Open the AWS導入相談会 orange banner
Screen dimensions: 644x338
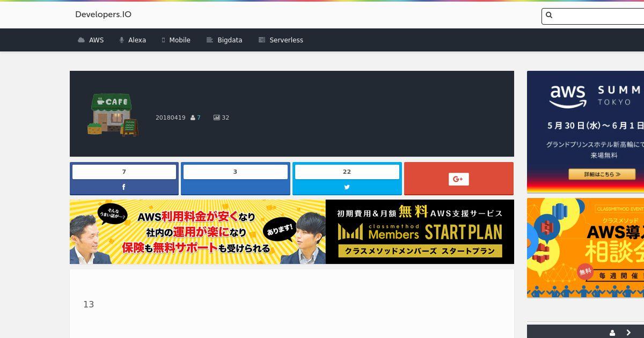pos(586,248)
